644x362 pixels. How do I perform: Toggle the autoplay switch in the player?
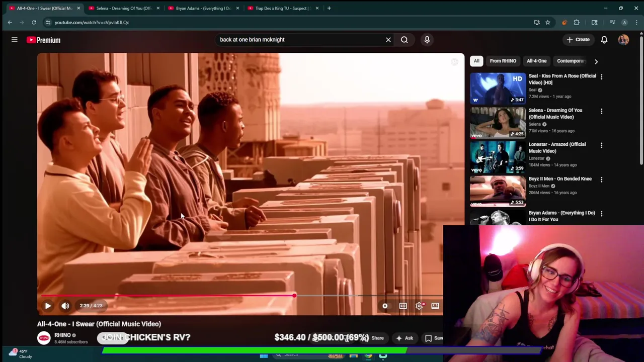click(385, 306)
